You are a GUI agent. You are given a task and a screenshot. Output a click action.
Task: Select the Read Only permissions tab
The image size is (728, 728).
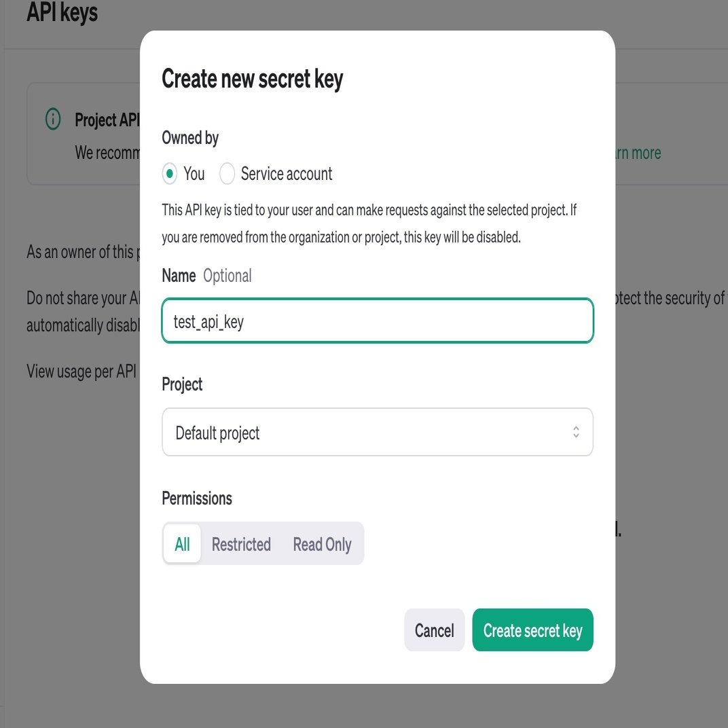[x=322, y=544]
